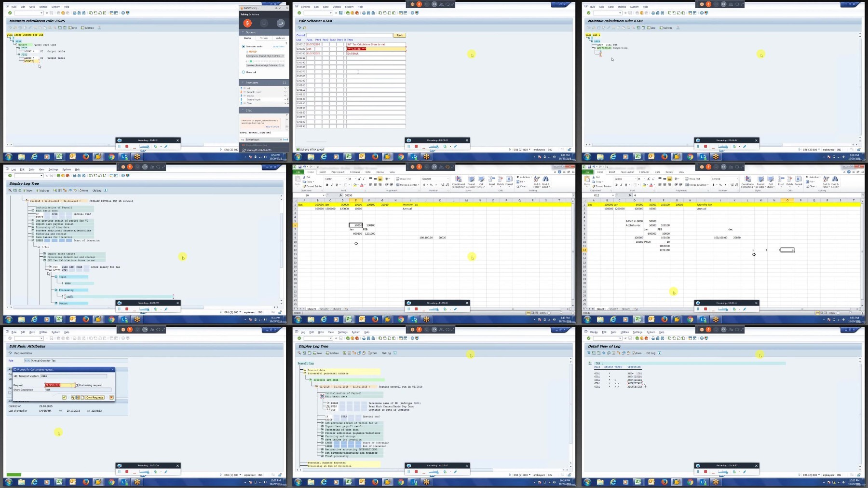Open Sheet2 tab in Excel E6 window
The height and width of the screenshot is (488, 868).
click(324, 309)
